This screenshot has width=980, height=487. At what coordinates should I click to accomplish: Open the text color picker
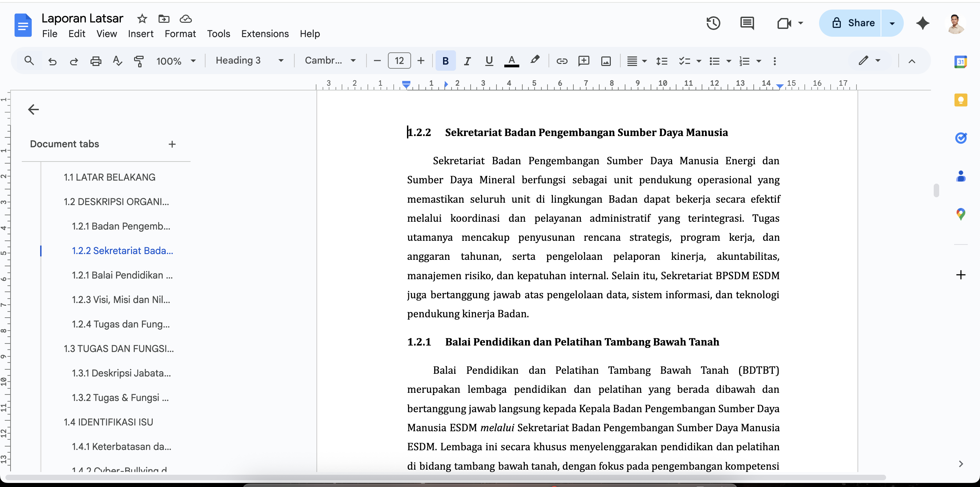tap(511, 61)
